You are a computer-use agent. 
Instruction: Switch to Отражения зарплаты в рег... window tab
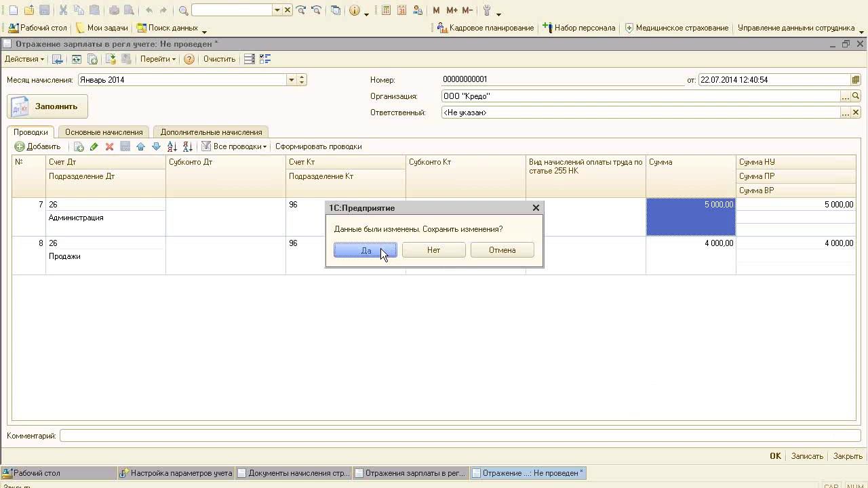(412, 473)
